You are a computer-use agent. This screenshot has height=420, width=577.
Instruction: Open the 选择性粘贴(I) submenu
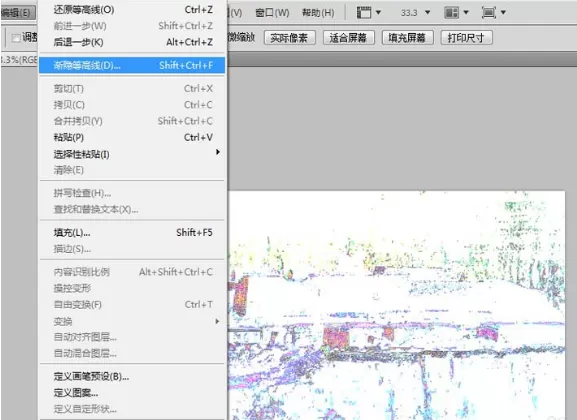click(x=132, y=154)
